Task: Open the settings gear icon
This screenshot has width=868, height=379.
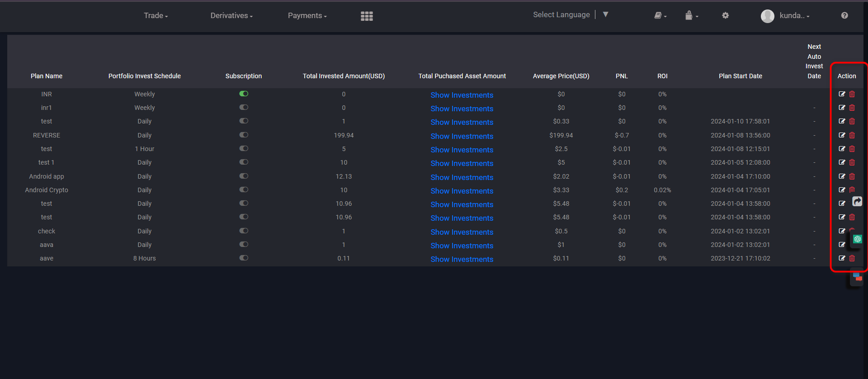Action: (725, 15)
